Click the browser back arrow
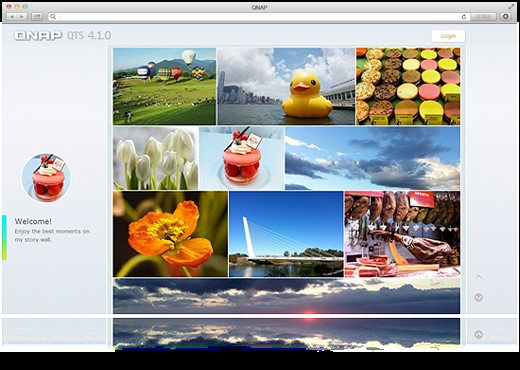Viewport: 520px width, 370px height. 12,16
